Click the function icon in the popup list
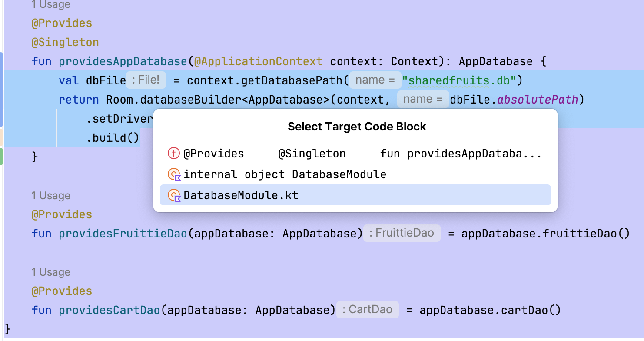The height and width of the screenshot is (341, 644). pyautogui.click(x=174, y=154)
